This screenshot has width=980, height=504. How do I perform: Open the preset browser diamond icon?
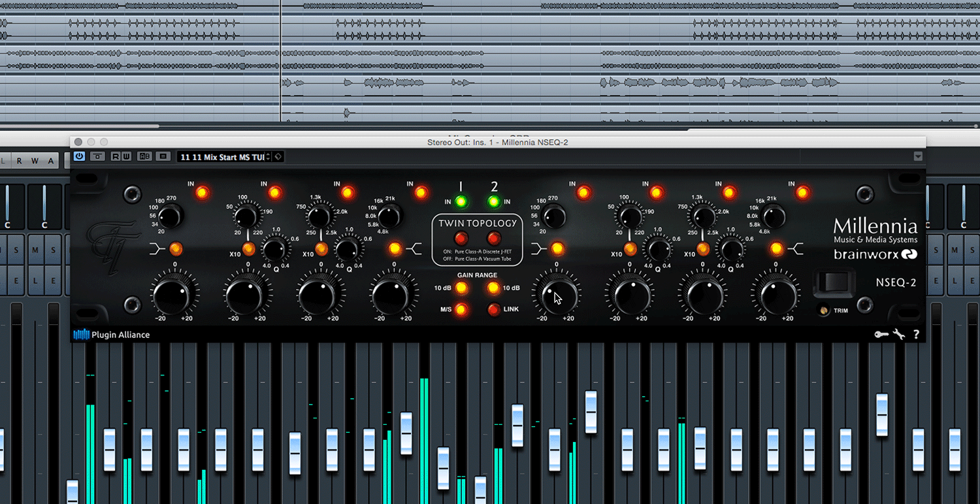tap(278, 157)
